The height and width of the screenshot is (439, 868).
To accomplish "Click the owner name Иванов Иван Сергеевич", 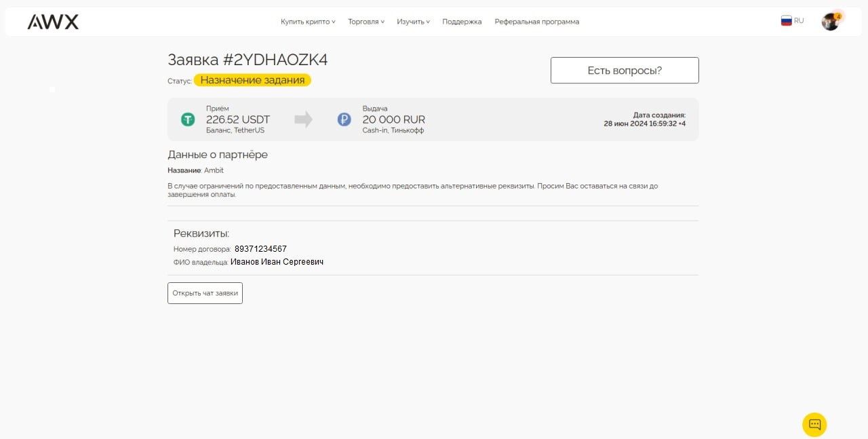I will 277,262.
